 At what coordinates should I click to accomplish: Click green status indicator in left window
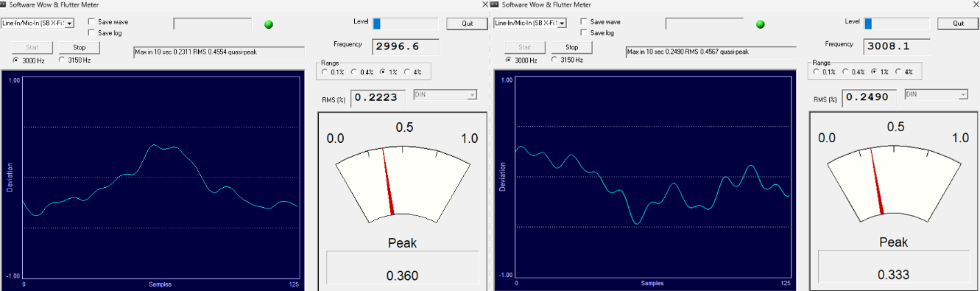click(269, 24)
